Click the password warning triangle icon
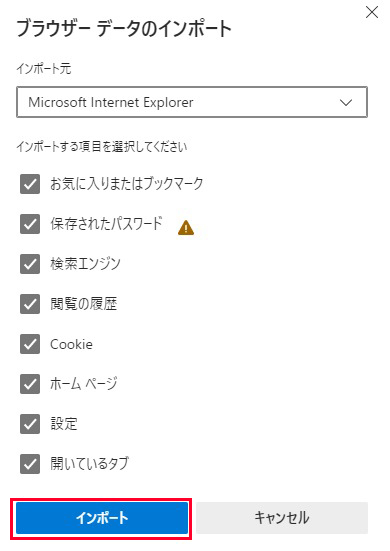Viewport: 390px width, 551px height. [186, 227]
